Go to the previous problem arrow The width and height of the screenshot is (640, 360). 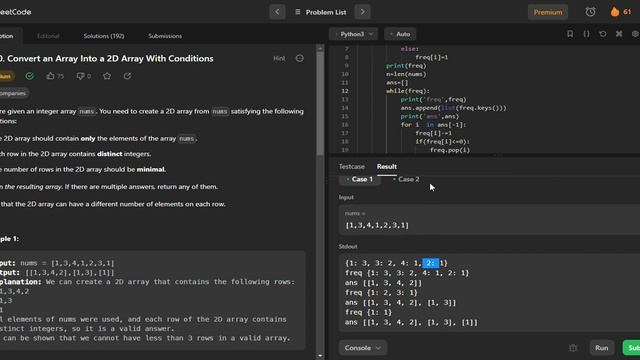277,12
